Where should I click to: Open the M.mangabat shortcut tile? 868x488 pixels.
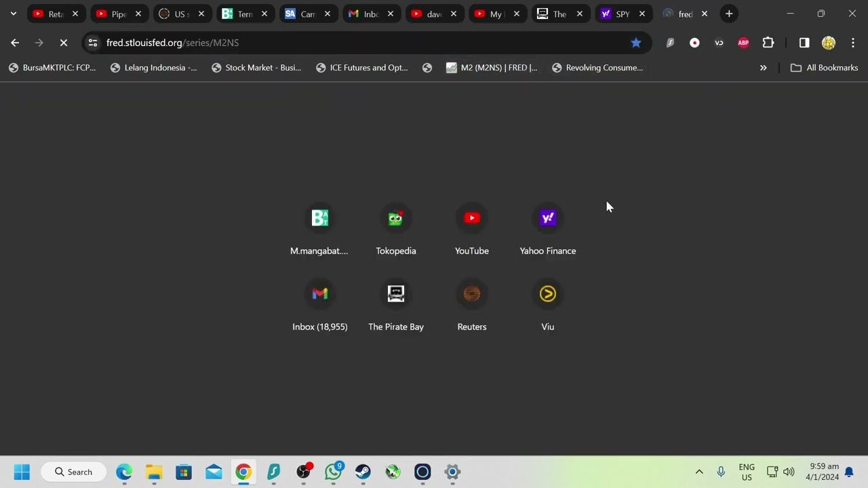(320, 230)
